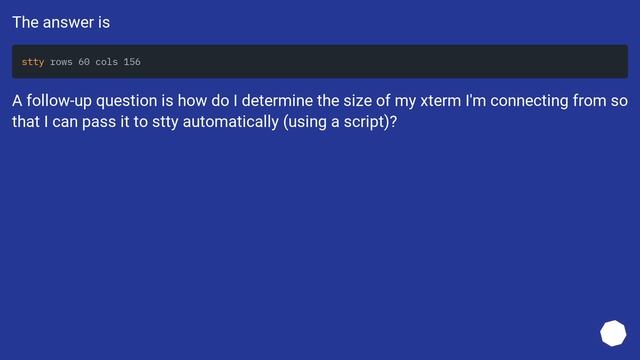Click the word cols in code block
640x360 pixels.
pyautogui.click(x=107, y=62)
